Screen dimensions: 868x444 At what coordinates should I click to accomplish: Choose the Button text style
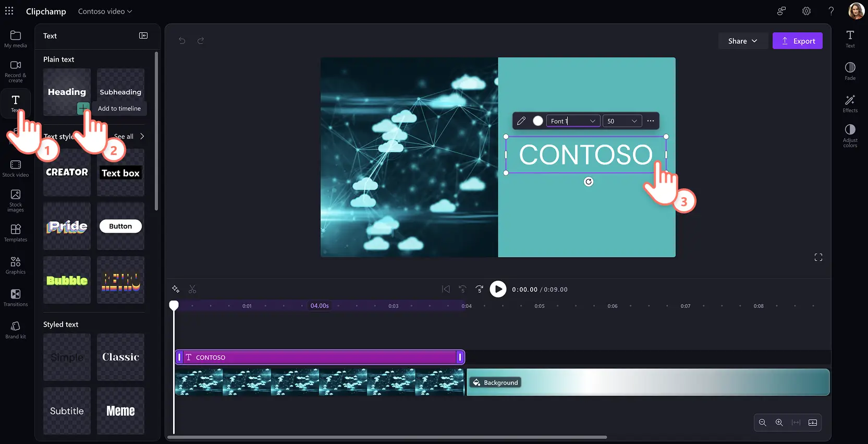(x=120, y=226)
